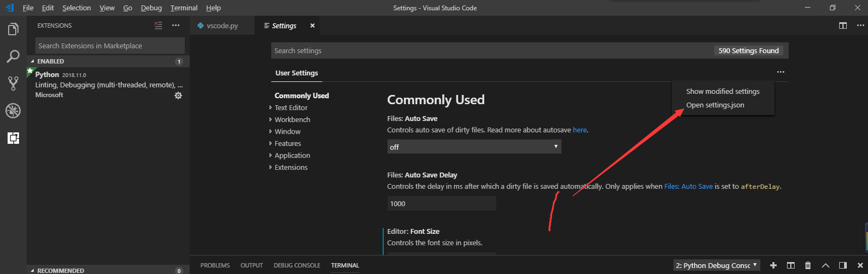Screen dimensions: 868x274
Task: Click the VS Code logo icon
Action: click(x=9, y=8)
